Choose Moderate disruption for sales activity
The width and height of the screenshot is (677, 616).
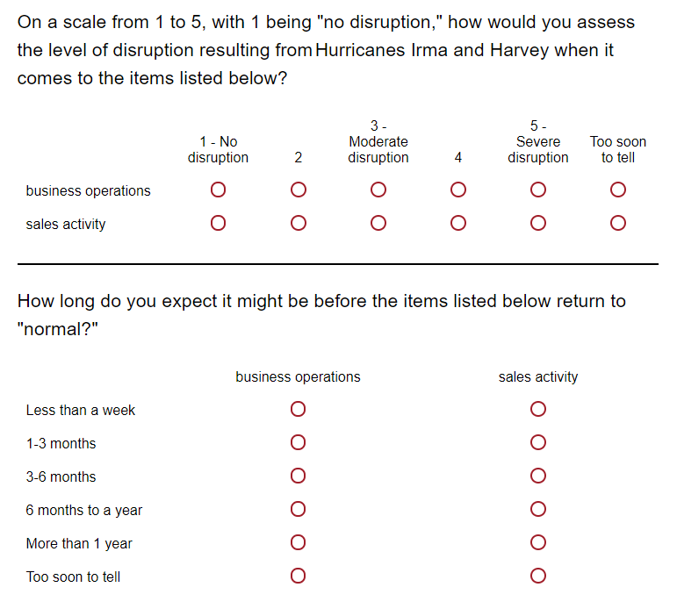pos(378,223)
